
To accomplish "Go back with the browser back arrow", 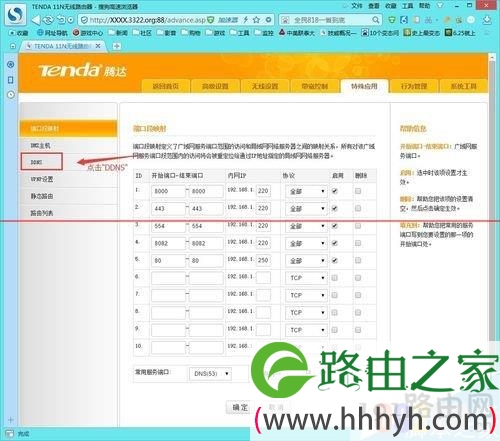I will pos(36,20).
